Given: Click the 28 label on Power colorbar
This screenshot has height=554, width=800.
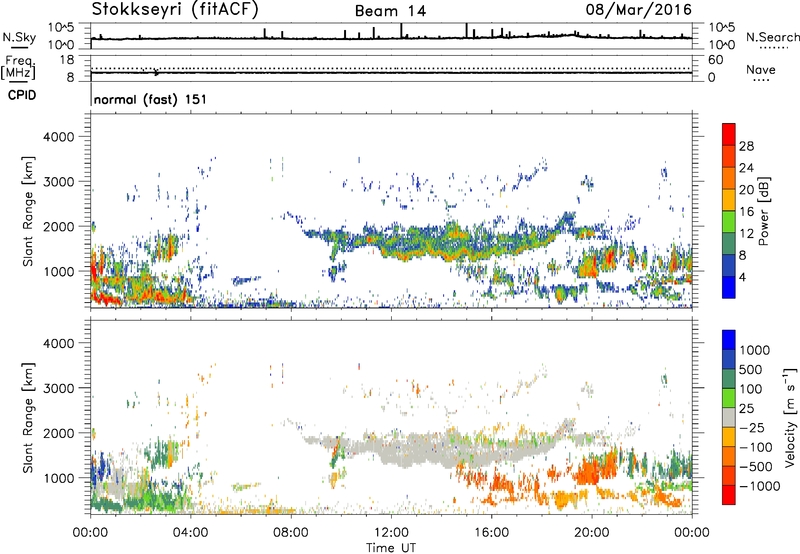Looking at the screenshot, I should point(746,146).
